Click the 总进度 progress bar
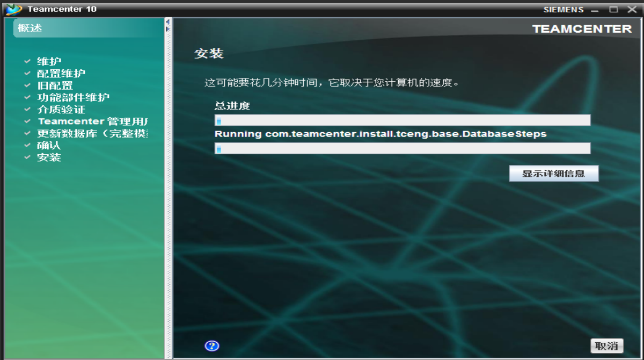The height and width of the screenshot is (360, 644). (402, 120)
